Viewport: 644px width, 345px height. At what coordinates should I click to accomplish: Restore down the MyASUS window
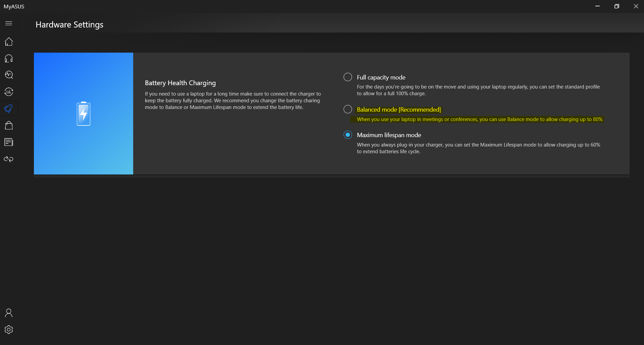tap(616, 6)
